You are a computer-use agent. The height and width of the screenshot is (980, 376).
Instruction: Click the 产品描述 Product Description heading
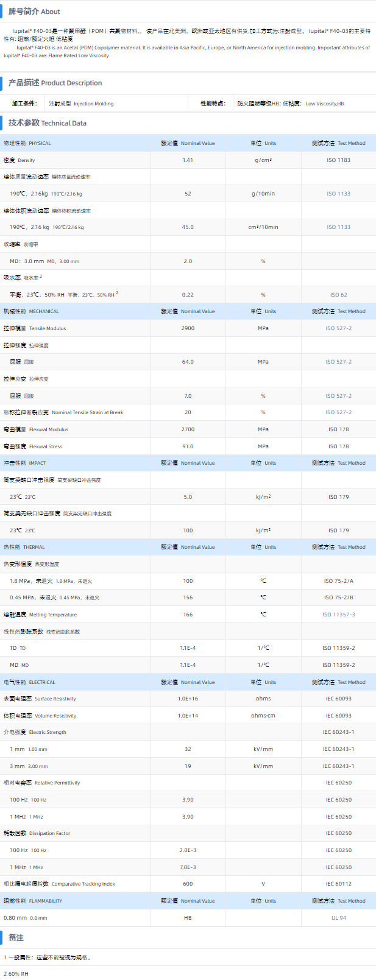coord(55,83)
